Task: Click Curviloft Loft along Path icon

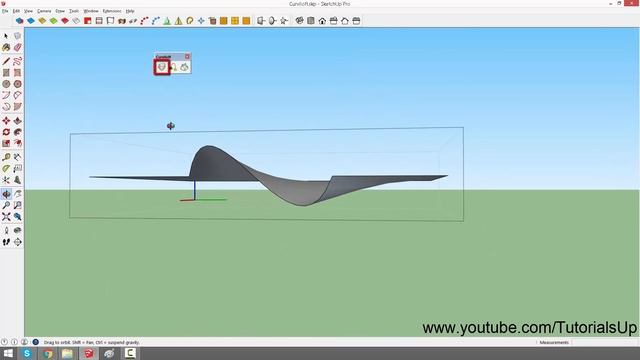Action: (174, 67)
